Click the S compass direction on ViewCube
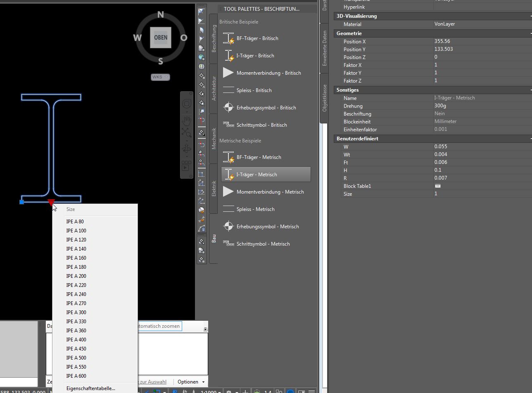Image resolution: width=532 pixels, height=393 pixels. coord(161,62)
